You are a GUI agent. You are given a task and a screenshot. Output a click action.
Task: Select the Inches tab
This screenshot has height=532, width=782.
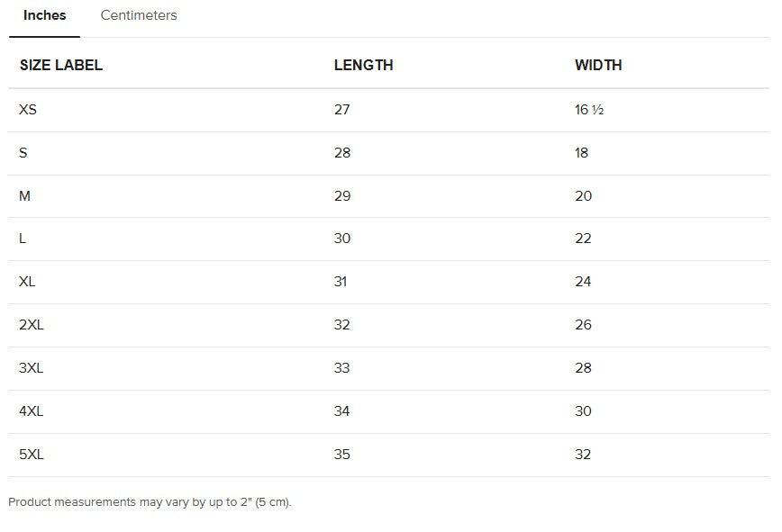pos(44,15)
